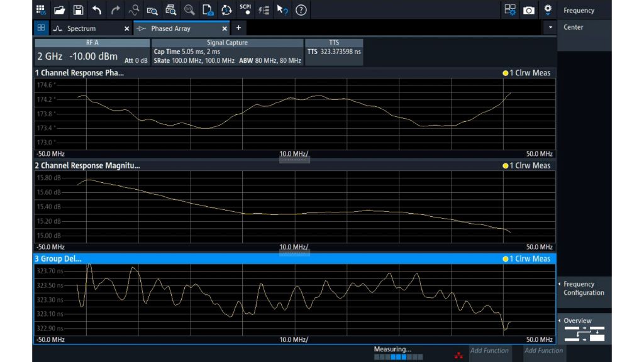
Task: Save with the floppy disk icon
Action: click(78, 9)
